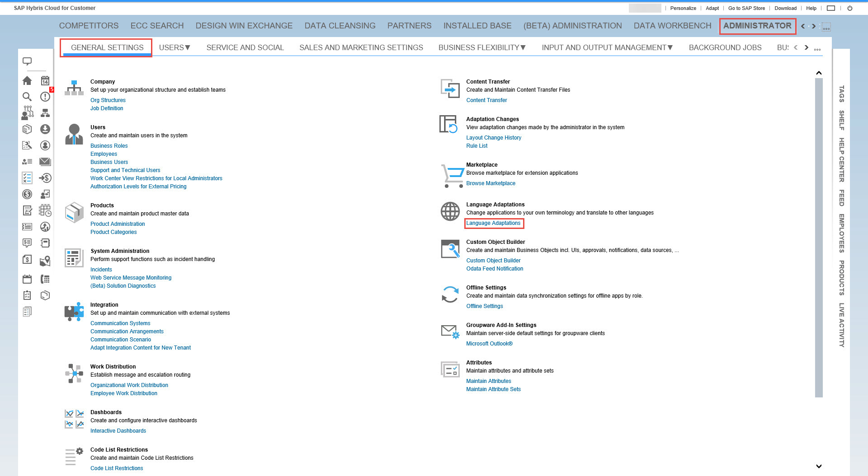
Task: Click the Users person icon
Action: click(x=74, y=134)
